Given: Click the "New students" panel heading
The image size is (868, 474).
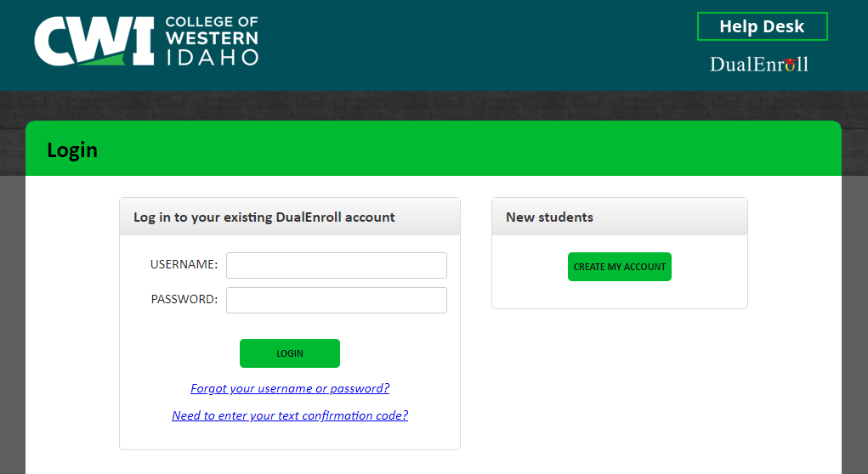Looking at the screenshot, I should (x=549, y=217).
